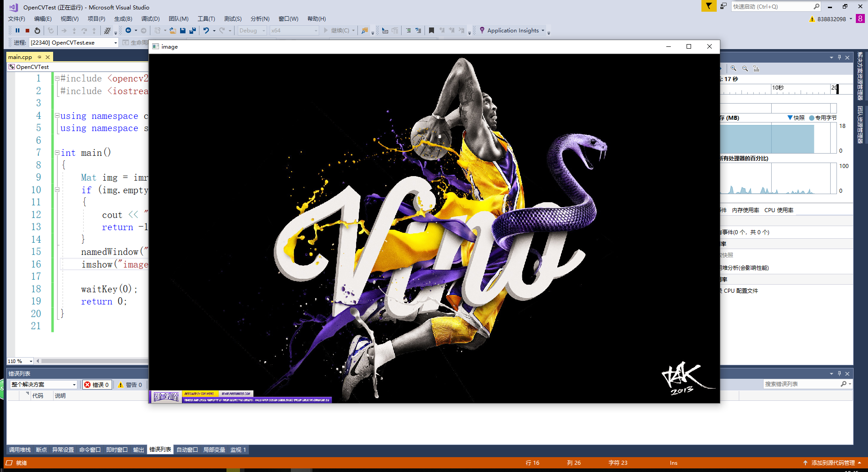Click the Step Over arrow
The height and width of the screenshot is (472, 868).
click(84, 31)
